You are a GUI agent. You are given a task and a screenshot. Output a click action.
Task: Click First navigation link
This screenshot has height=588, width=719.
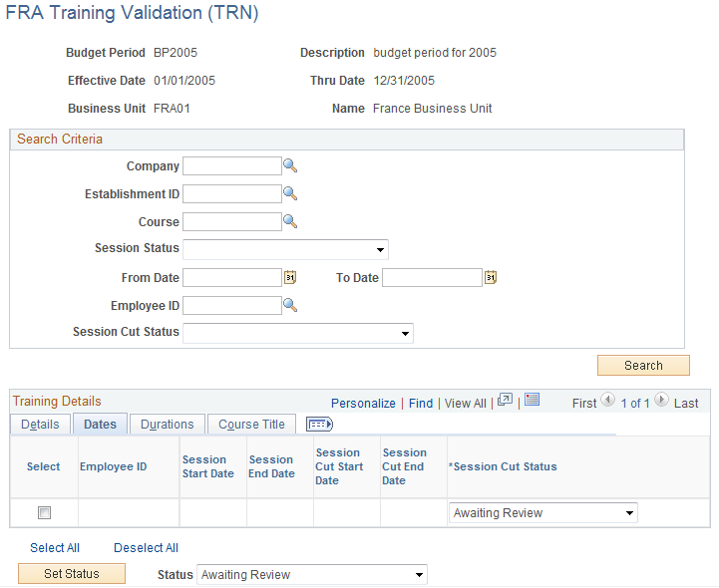[x=584, y=404]
